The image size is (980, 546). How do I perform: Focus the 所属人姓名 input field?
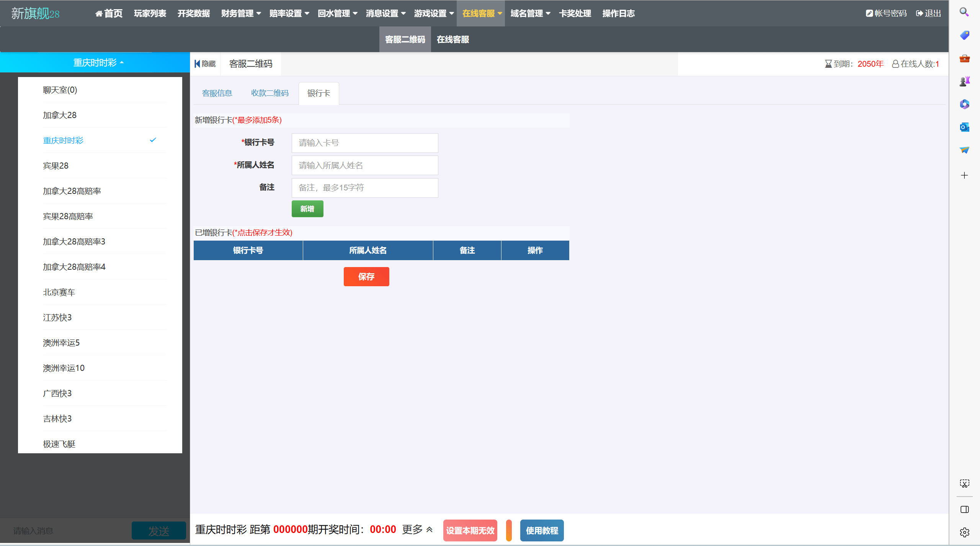(x=365, y=166)
